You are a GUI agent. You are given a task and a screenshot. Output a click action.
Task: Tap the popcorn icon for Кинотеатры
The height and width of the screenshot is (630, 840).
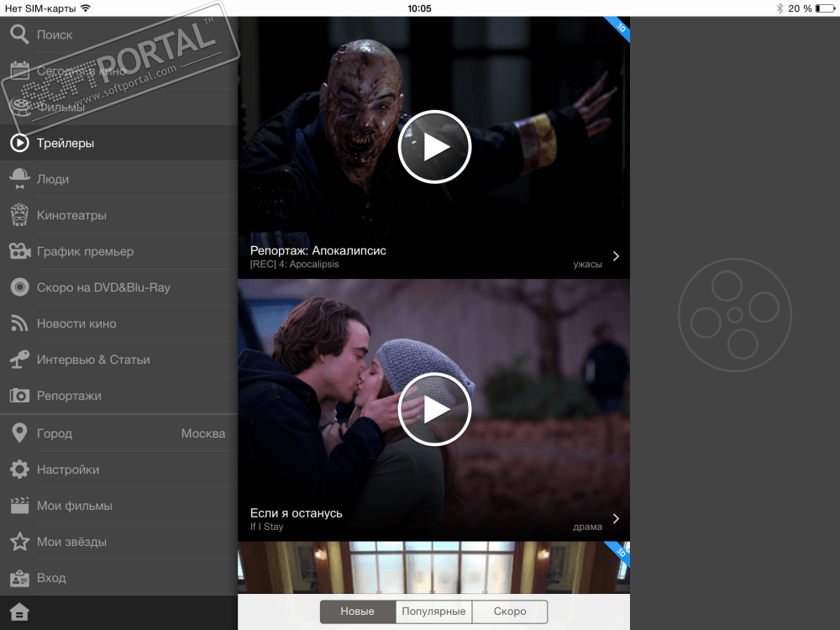20,215
